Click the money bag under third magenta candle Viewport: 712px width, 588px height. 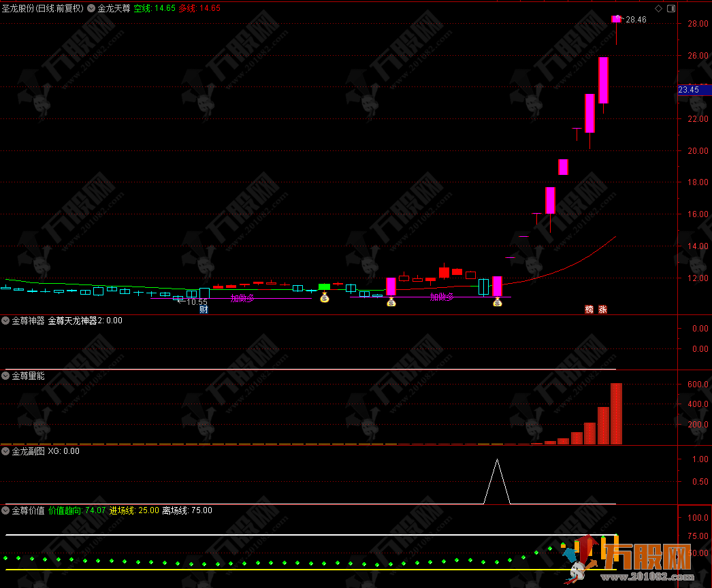(497, 302)
